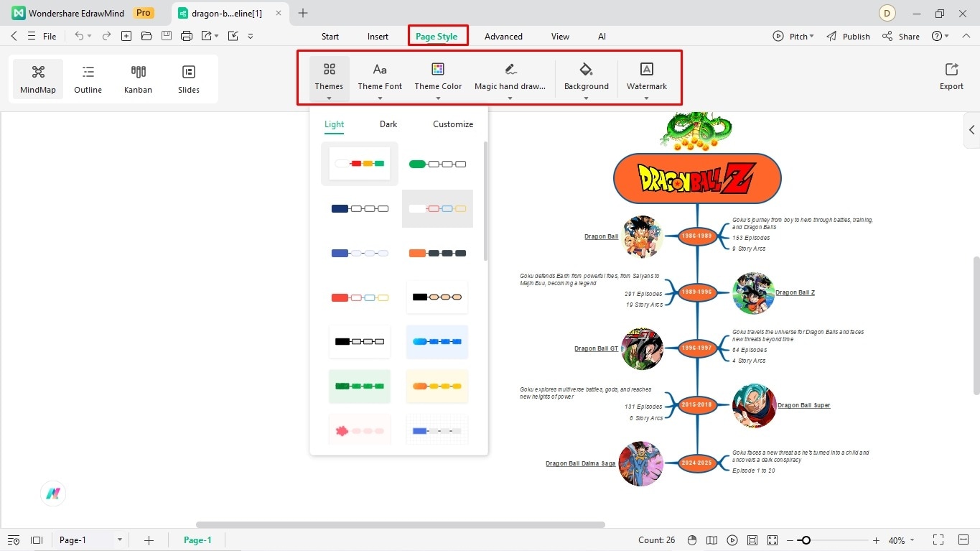Open the Start tab
Image resolution: width=980 pixels, height=551 pixels.
tap(330, 37)
